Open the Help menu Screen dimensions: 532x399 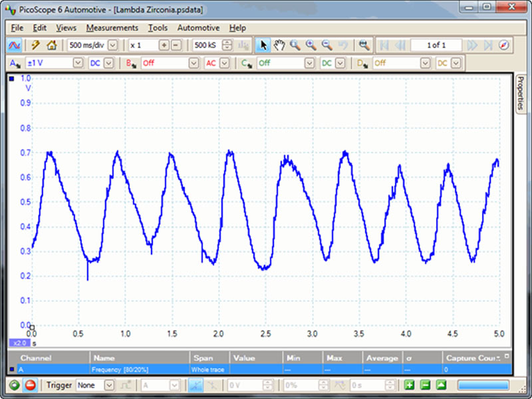point(237,28)
